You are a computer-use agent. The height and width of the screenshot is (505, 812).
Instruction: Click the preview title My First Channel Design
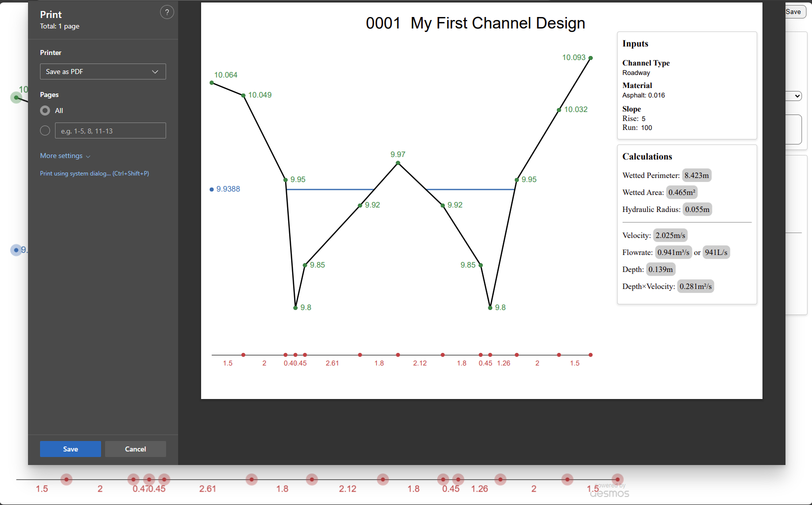[x=498, y=23]
